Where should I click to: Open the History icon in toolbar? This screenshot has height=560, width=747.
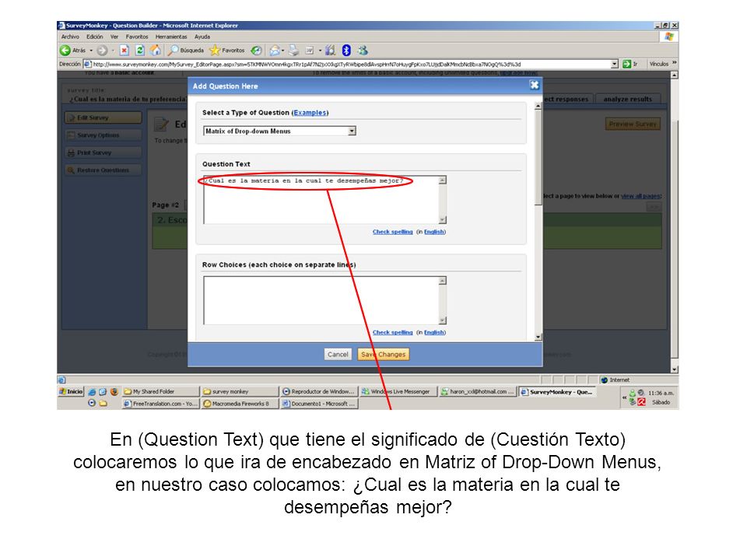click(x=256, y=50)
